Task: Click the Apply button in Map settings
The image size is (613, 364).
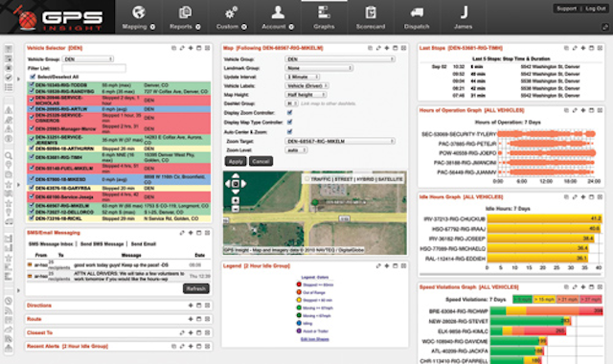Action: point(236,161)
